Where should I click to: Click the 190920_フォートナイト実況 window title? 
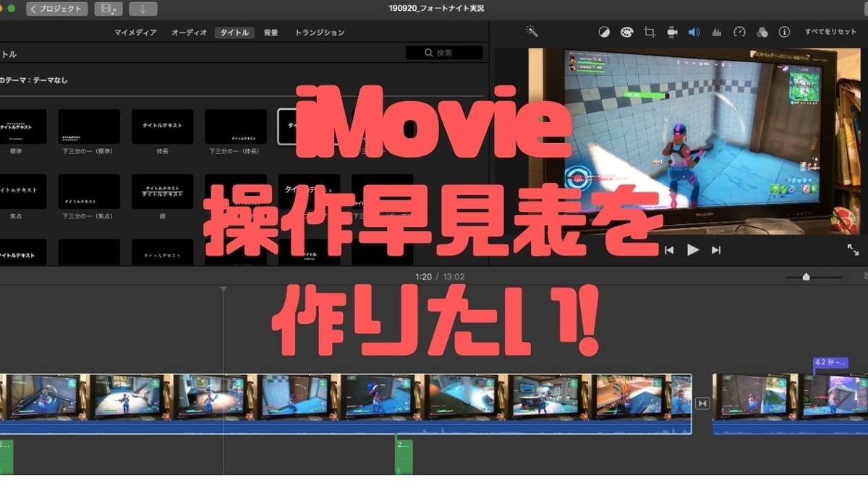(x=436, y=9)
